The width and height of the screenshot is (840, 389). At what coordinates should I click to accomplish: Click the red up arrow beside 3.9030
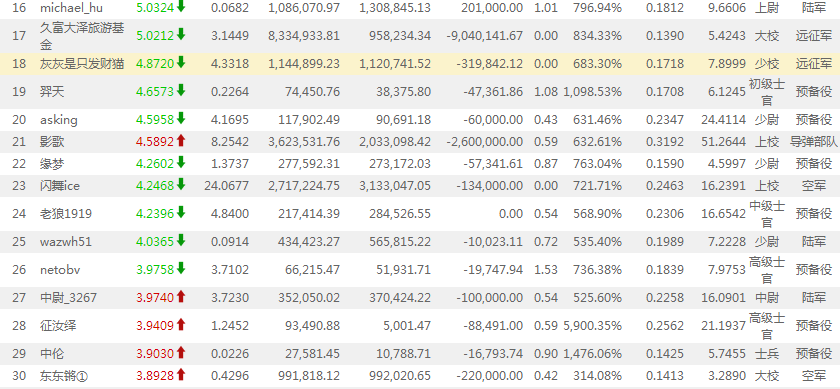tap(181, 353)
